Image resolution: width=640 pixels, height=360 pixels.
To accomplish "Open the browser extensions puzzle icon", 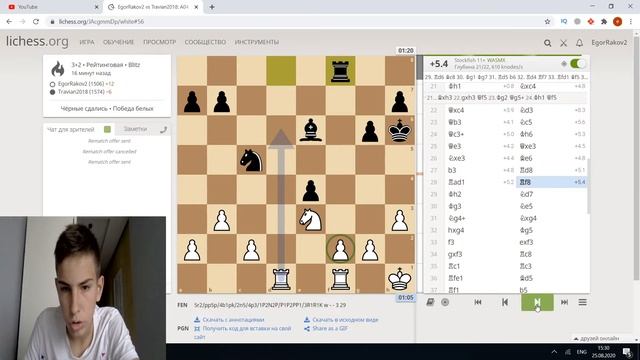I will click(604, 22).
